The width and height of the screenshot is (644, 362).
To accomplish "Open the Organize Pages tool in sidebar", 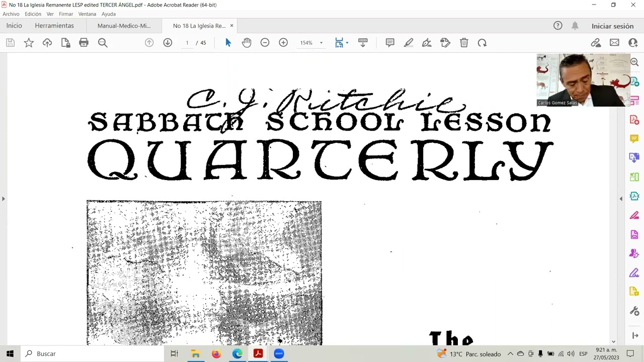I will pyautogui.click(x=634, y=177).
